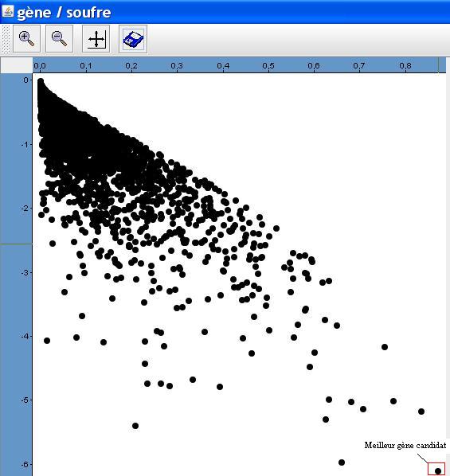This screenshot has width=450, height=476.
Task: Click the 0.0 label on the horizontal axis
Action: (40, 66)
